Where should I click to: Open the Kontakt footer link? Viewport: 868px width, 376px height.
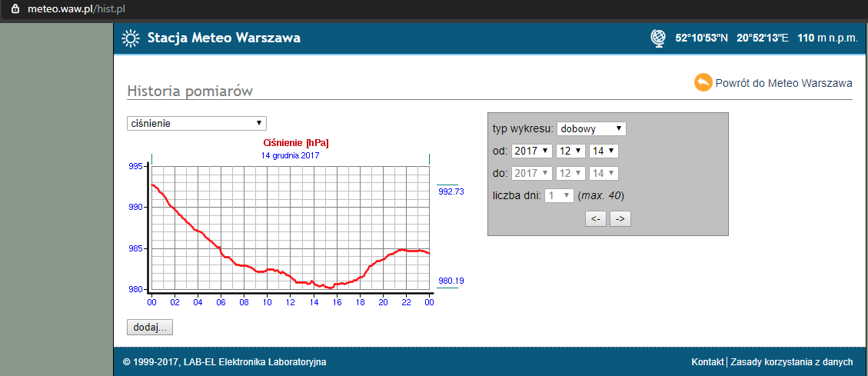click(x=707, y=362)
